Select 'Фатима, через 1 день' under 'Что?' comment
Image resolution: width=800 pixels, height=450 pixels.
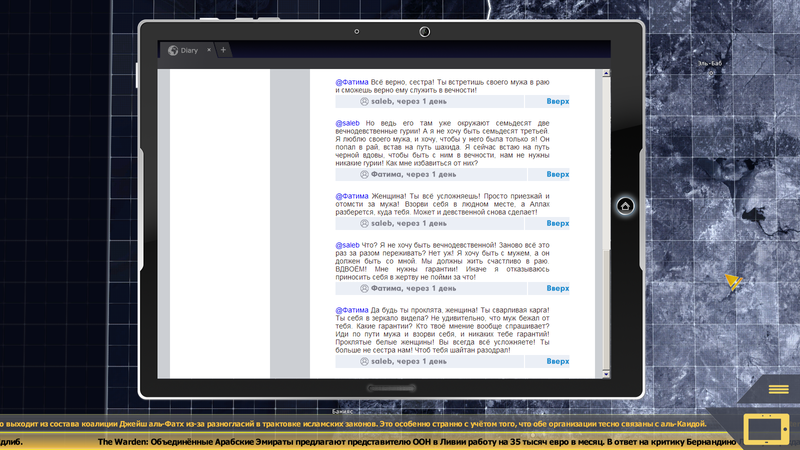click(x=413, y=288)
